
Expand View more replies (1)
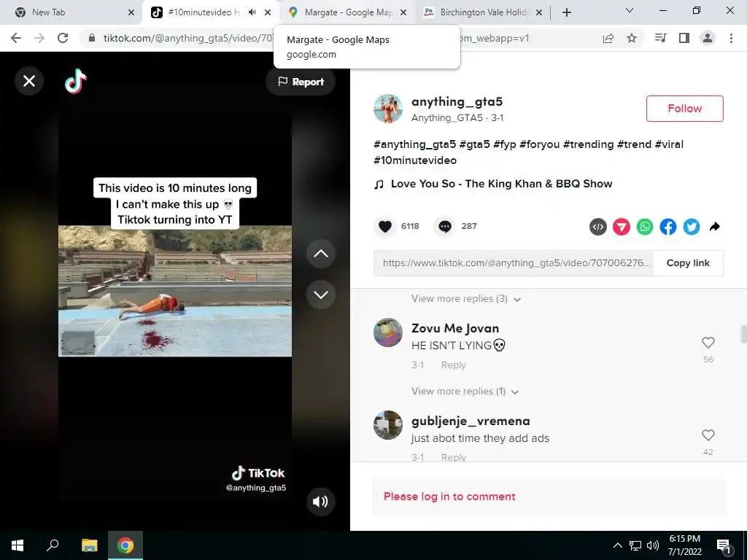coord(465,392)
